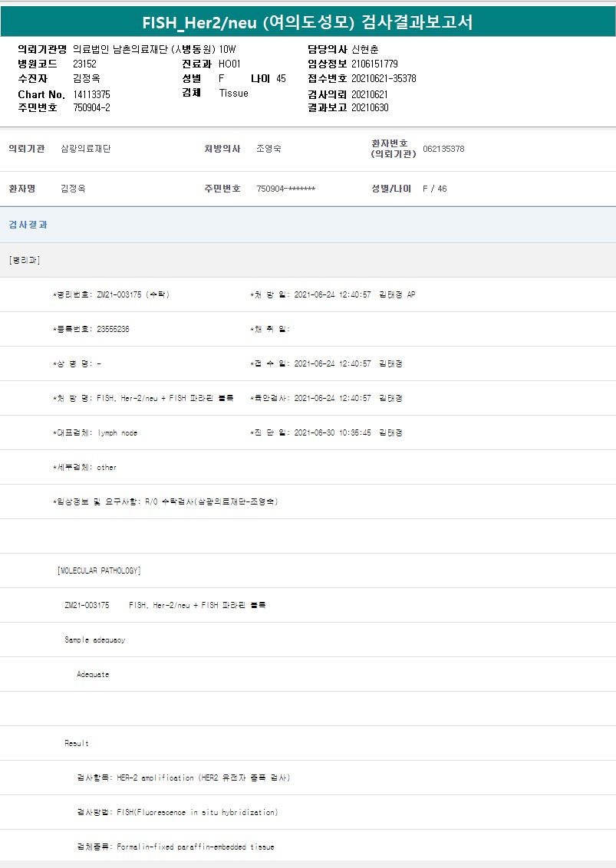The height and width of the screenshot is (868, 616).
Task: Click the masked 주민번호 750904-******* field
Action: (x=285, y=189)
